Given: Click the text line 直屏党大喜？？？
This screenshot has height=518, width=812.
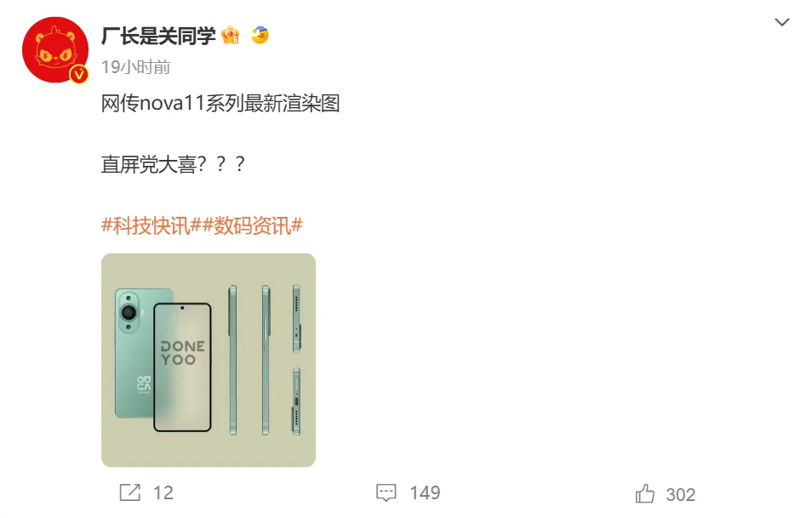Looking at the screenshot, I should pyautogui.click(x=173, y=164).
